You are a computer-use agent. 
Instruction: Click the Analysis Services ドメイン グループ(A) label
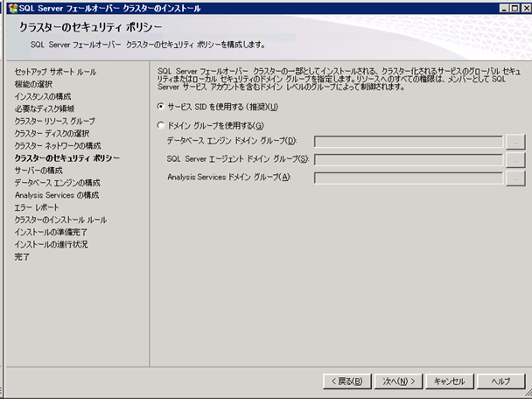(229, 177)
